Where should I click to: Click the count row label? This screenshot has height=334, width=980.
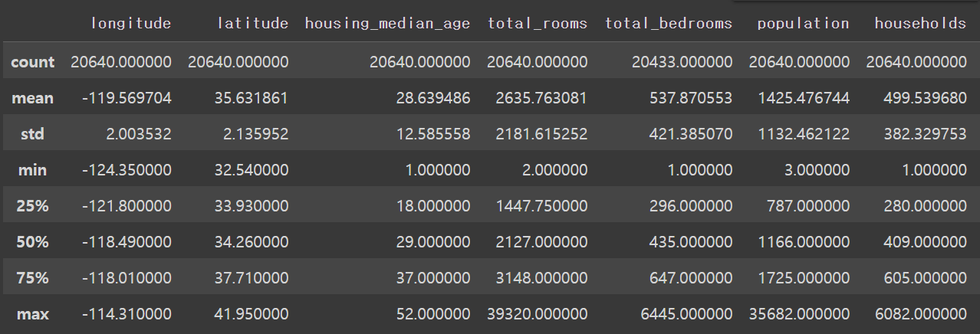33,62
